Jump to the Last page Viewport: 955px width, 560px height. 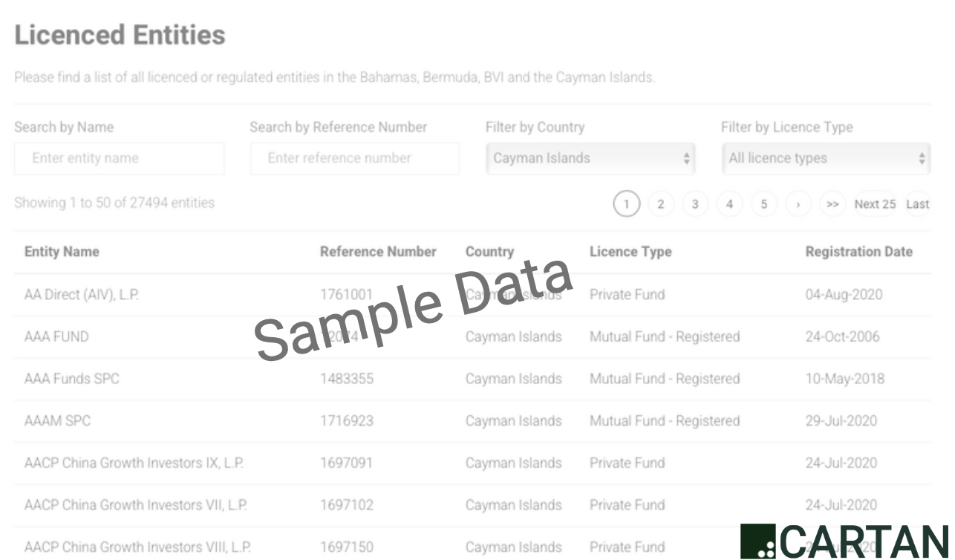pos(917,204)
